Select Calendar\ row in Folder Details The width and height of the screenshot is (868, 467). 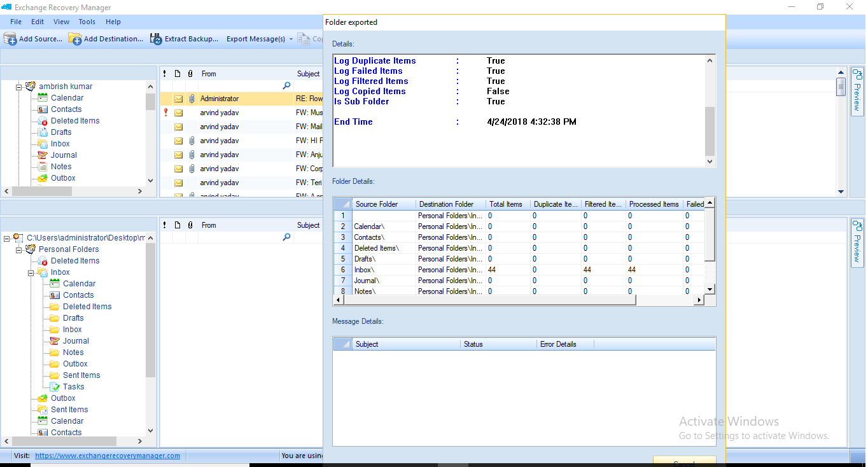pos(519,227)
